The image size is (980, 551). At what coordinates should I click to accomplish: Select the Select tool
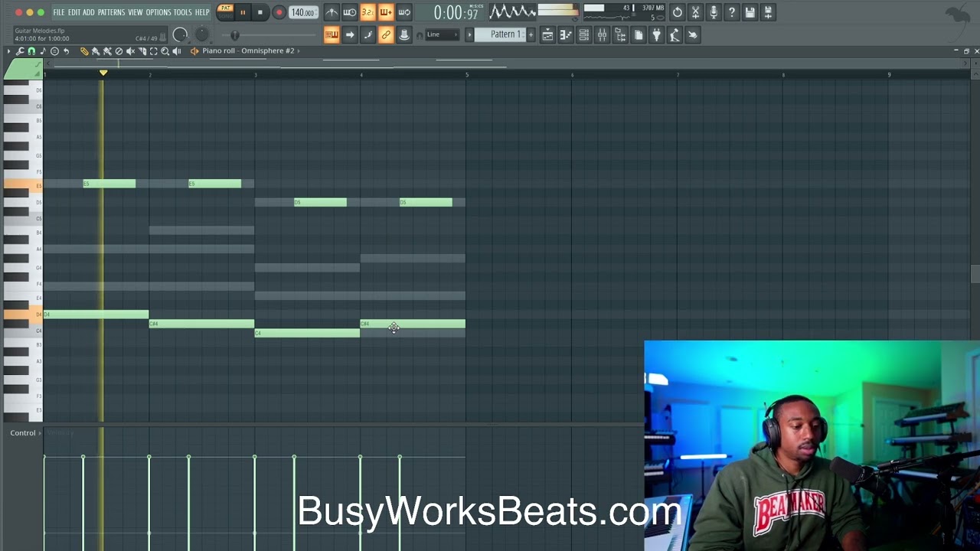pos(153,51)
